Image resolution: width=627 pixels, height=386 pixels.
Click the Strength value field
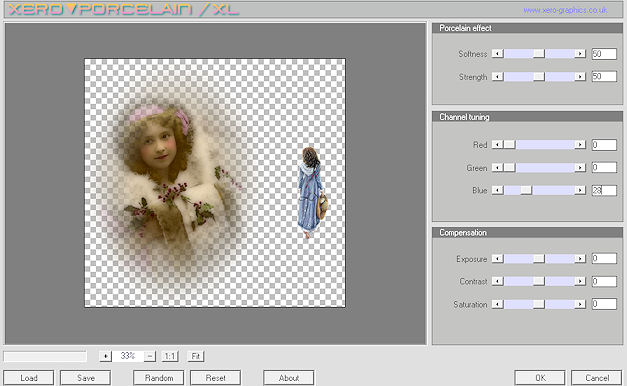click(x=604, y=76)
